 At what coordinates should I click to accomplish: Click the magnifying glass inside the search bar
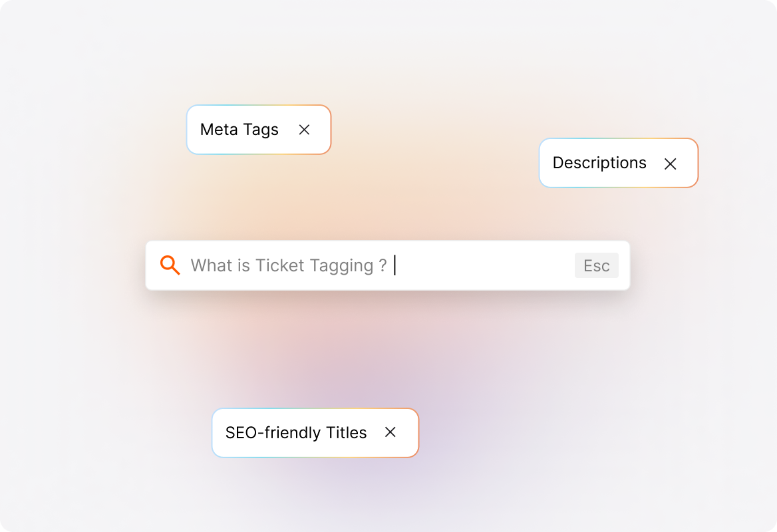pyautogui.click(x=170, y=265)
